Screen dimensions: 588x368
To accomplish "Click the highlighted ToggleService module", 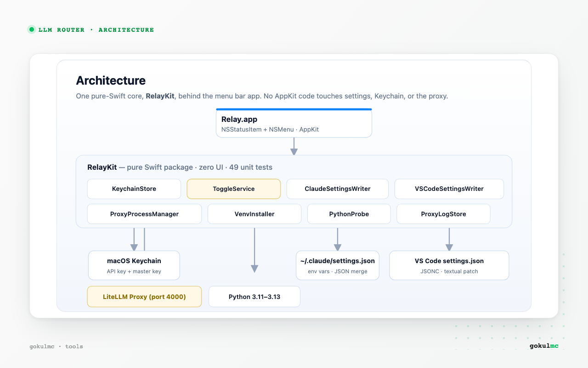I will click(234, 189).
